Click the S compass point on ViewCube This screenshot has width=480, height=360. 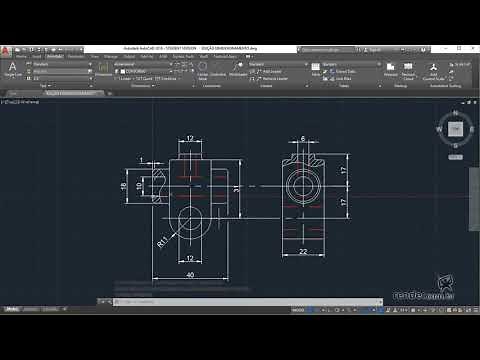[455, 146]
